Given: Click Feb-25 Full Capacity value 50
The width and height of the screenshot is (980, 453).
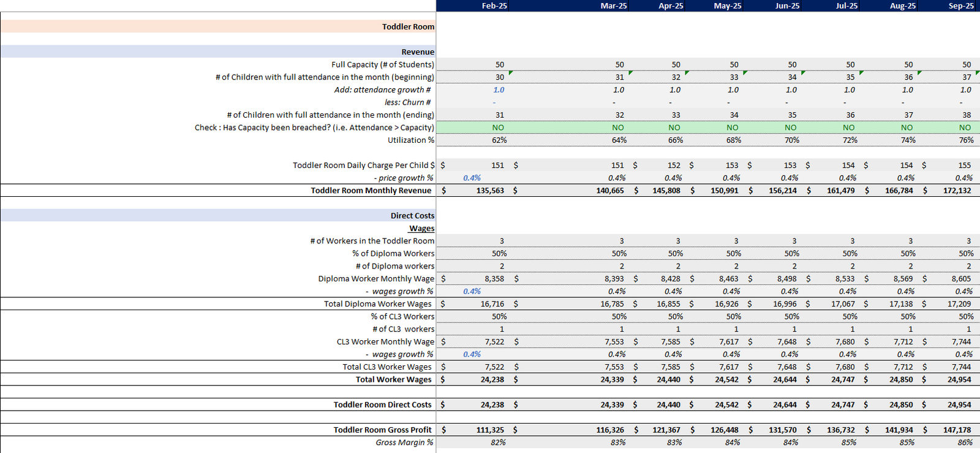Looking at the screenshot, I should coord(500,64).
